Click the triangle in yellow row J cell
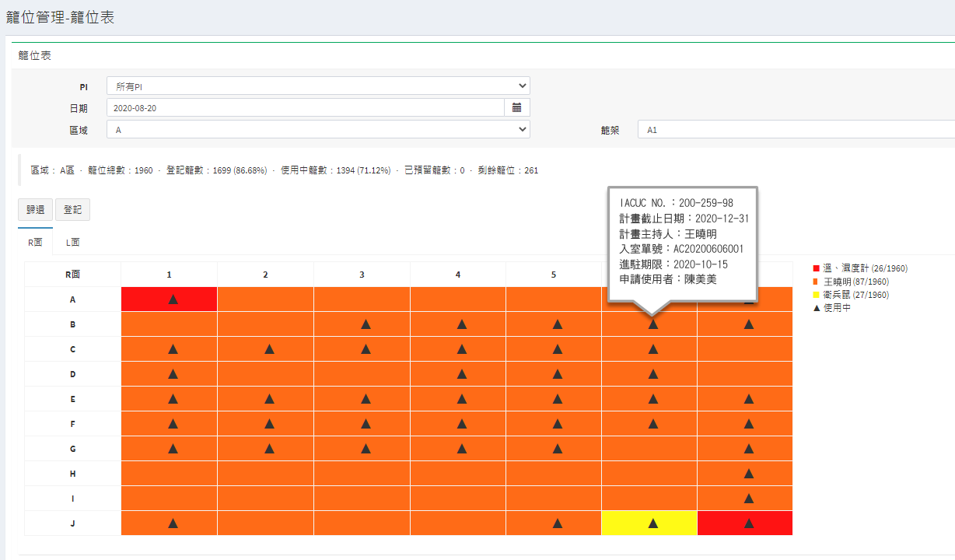 click(652, 523)
